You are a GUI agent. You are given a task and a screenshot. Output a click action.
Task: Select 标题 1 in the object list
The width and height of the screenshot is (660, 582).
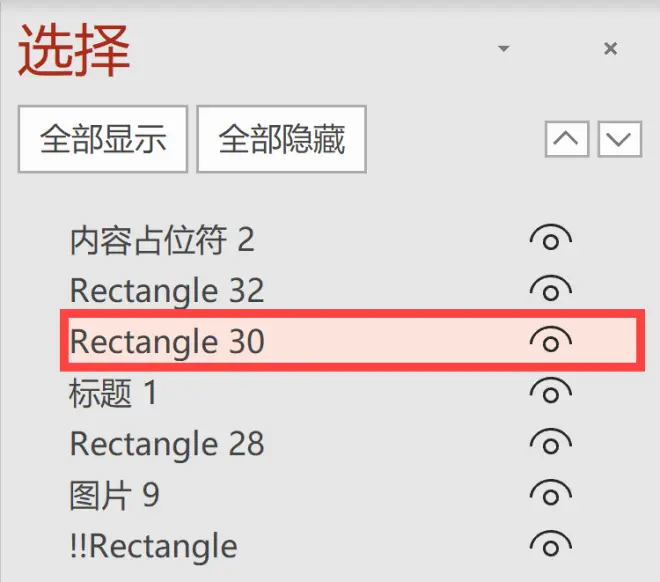click(113, 393)
